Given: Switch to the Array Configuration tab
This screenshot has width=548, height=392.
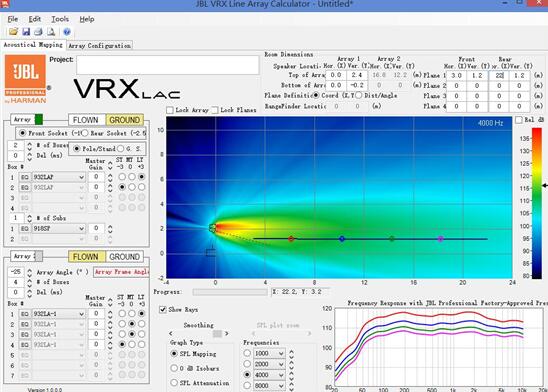Looking at the screenshot, I should (100, 45).
